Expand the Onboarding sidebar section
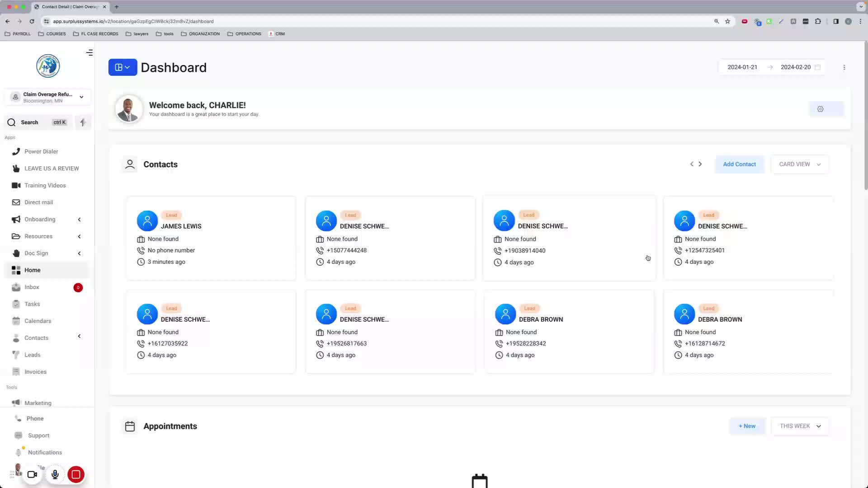The height and width of the screenshot is (488, 868). (40, 219)
